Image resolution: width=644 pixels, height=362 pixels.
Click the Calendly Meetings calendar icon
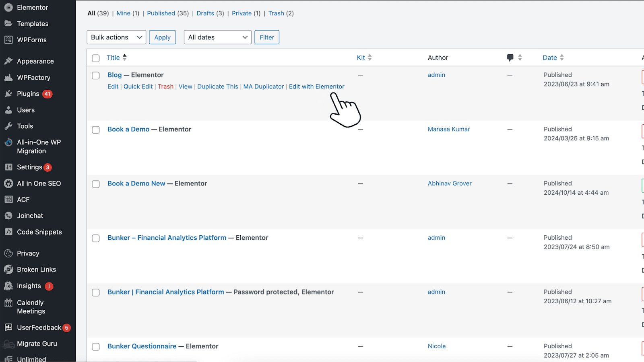pos(8,303)
